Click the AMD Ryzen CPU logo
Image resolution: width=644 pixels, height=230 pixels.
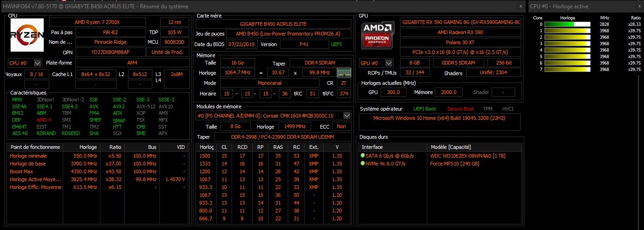(x=27, y=35)
